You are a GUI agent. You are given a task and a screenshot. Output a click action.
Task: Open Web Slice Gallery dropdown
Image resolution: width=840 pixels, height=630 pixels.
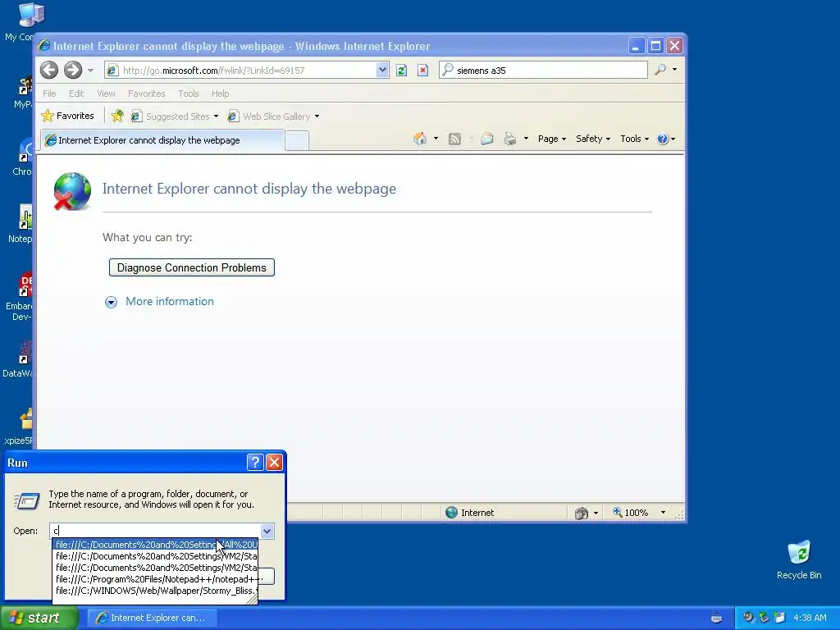(x=273, y=116)
